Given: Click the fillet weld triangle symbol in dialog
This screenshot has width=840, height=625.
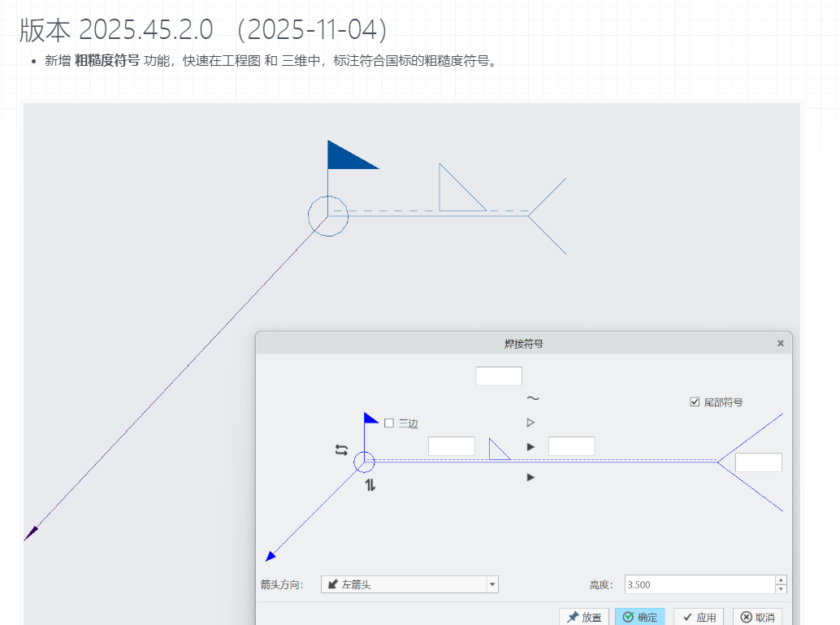Looking at the screenshot, I should [498, 449].
